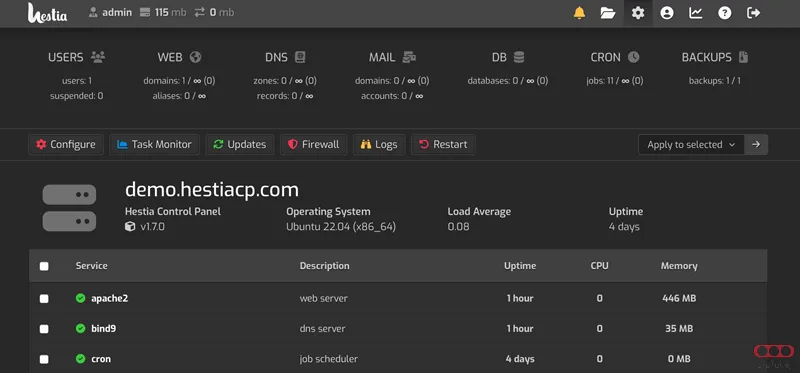800x373 pixels.
Task: Click the bind9 service name
Action: pyautogui.click(x=104, y=329)
